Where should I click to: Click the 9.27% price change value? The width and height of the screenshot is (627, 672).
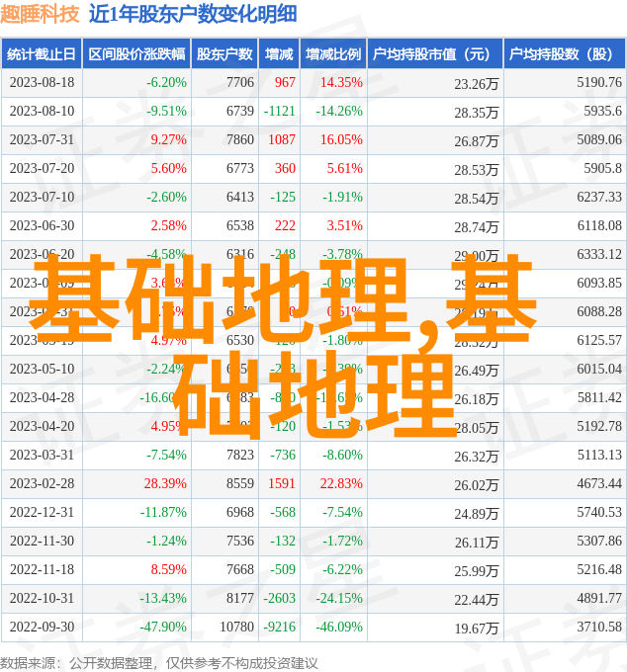point(168,139)
